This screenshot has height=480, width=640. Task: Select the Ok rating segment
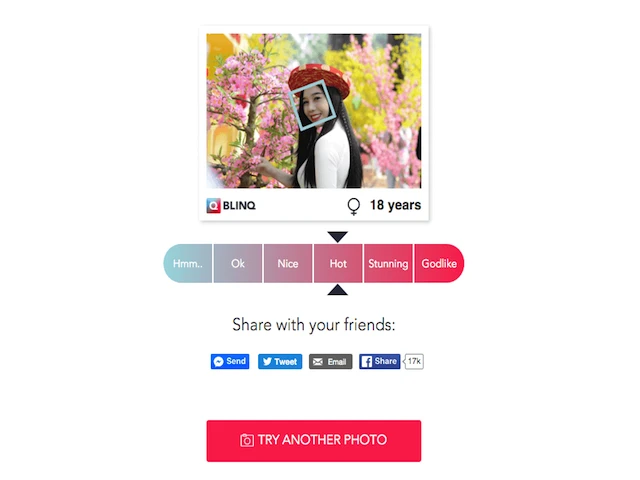pos(238,263)
